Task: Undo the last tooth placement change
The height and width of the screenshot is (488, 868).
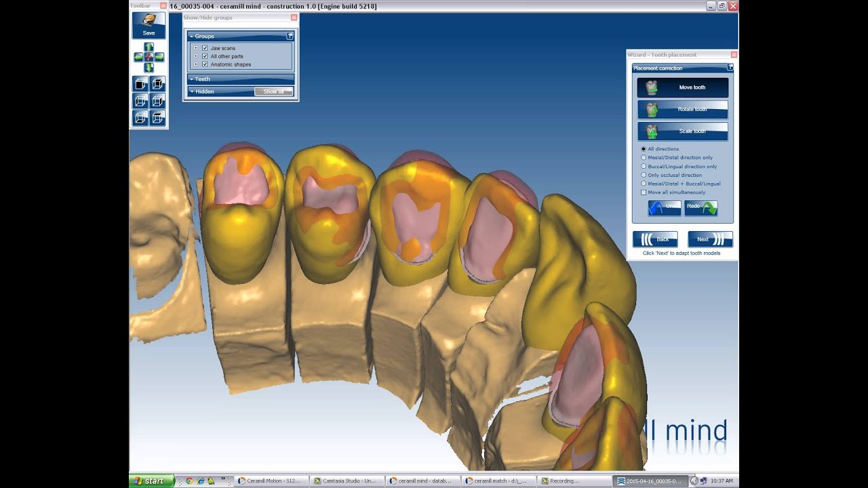Action: point(665,207)
